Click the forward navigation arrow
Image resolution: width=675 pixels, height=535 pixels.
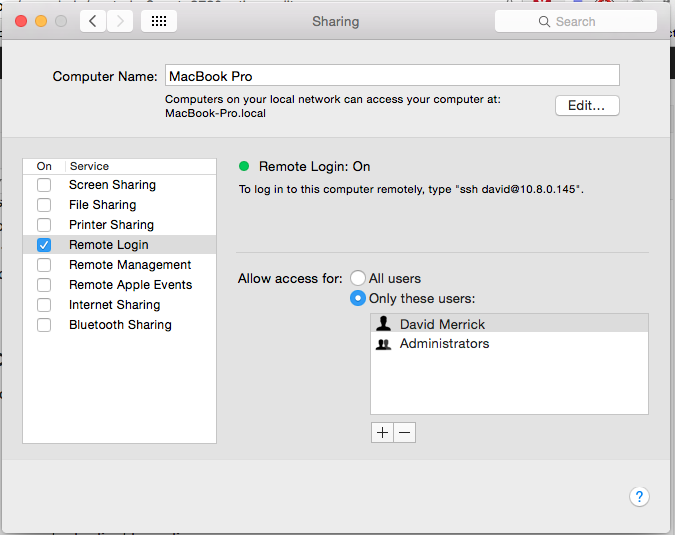tap(120, 21)
